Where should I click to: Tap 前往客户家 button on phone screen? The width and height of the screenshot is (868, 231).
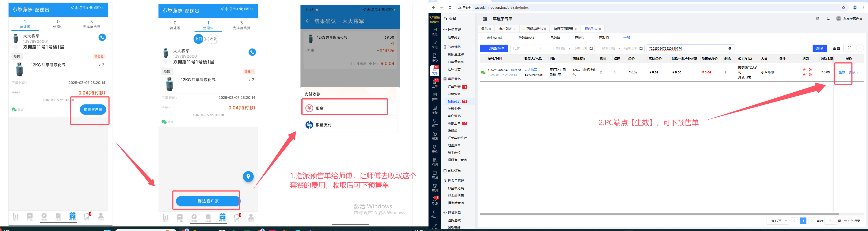click(x=93, y=110)
